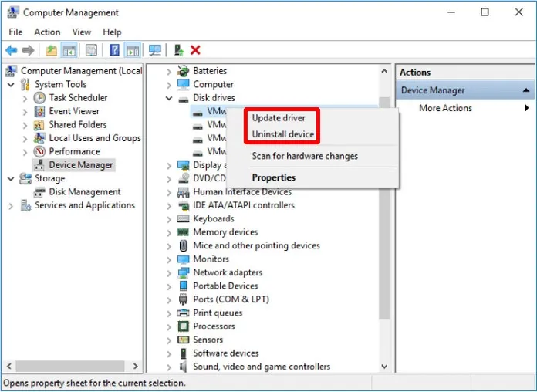Toggle Show/Hide Action Pane toolbar icon
Viewport: 537px width, 392px height.
coord(133,51)
